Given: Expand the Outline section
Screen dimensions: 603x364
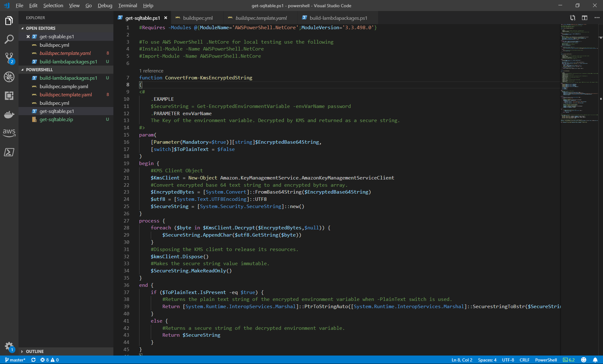Looking at the screenshot, I should (35, 351).
